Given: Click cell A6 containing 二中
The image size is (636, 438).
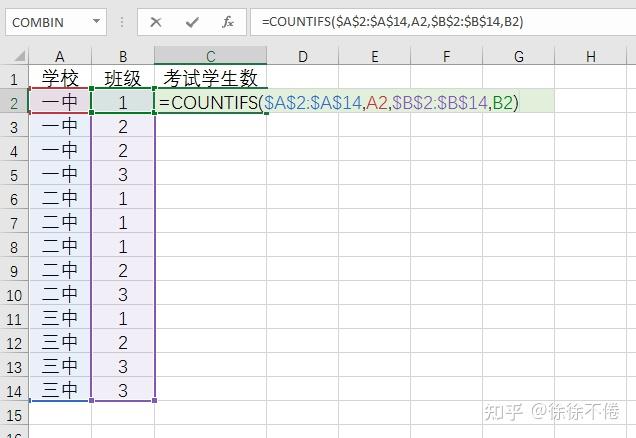Looking at the screenshot, I should click(x=60, y=198).
